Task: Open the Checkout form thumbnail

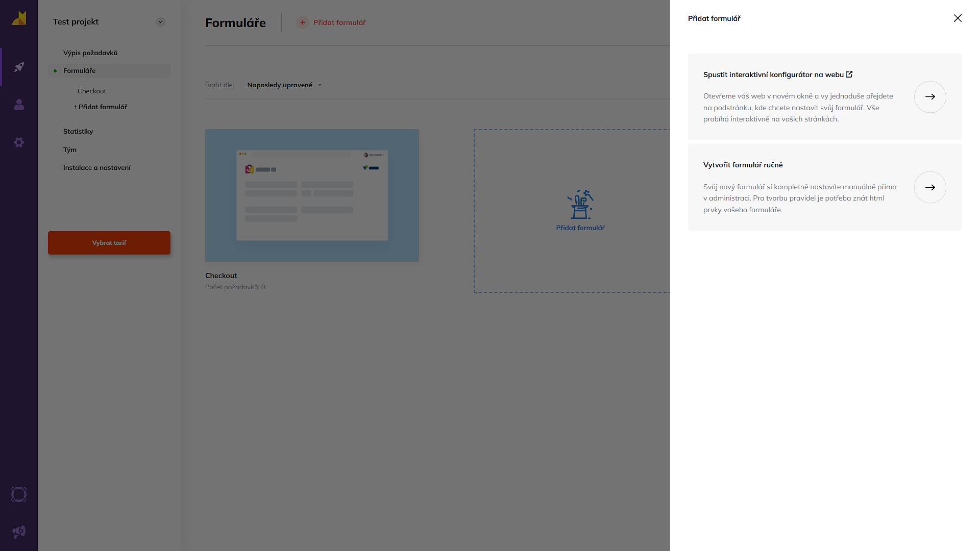Action: [312, 195]
